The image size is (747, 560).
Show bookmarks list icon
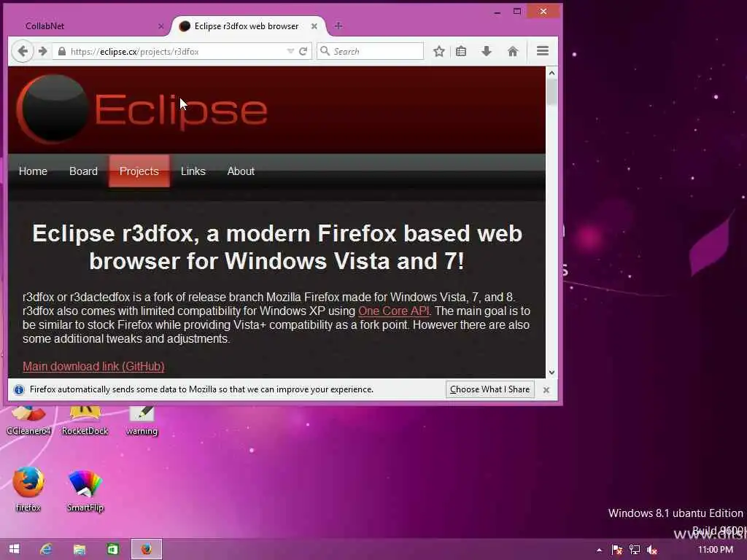tap(461, 51)
